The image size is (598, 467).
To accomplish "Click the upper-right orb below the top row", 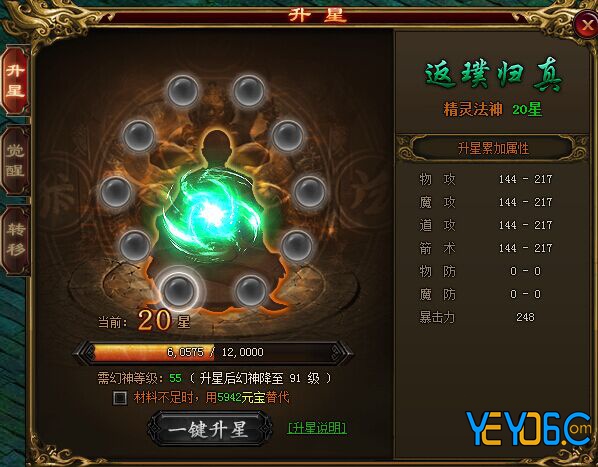I will 288,136.
